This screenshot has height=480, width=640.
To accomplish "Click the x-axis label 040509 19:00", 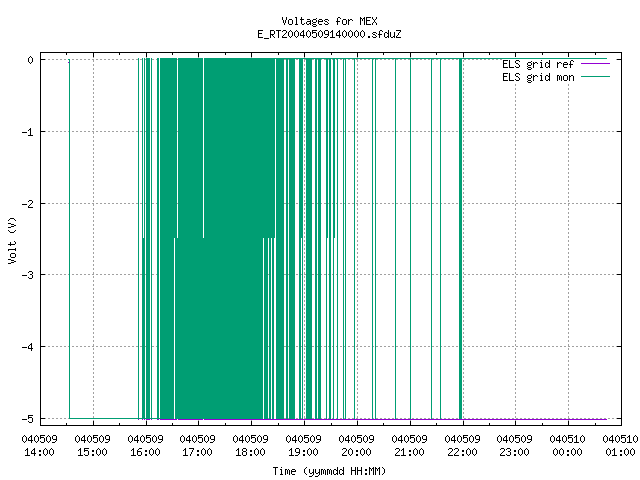I will tap(304, 446).
